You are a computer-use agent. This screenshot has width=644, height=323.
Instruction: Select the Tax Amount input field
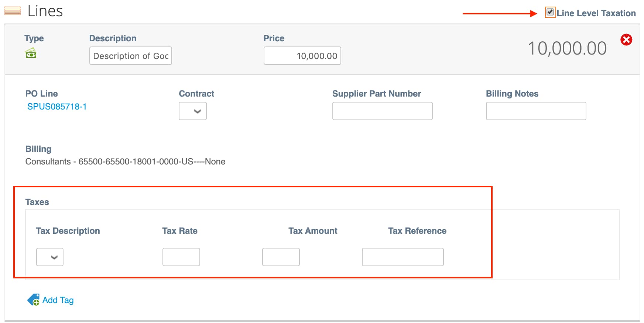(281, 257)
